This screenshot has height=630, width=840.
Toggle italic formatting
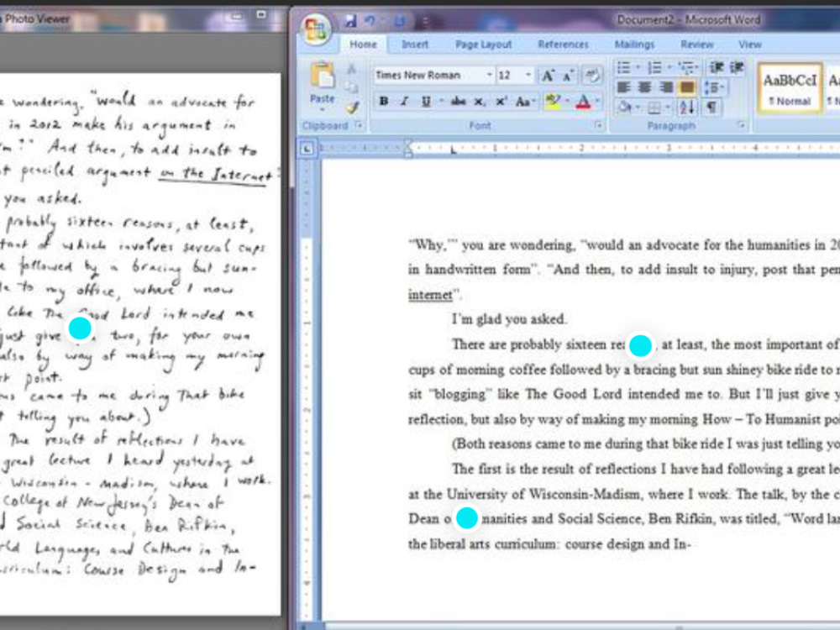pos(405,102)
